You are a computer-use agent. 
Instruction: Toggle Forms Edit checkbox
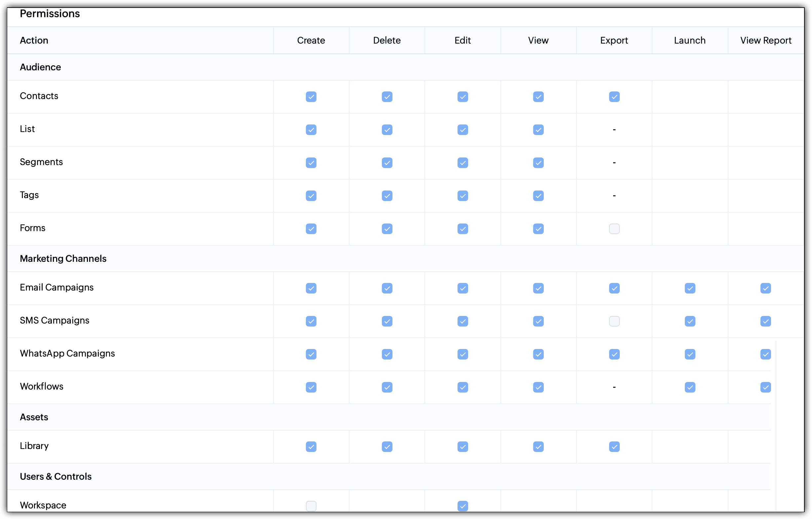tap(462, 229)
